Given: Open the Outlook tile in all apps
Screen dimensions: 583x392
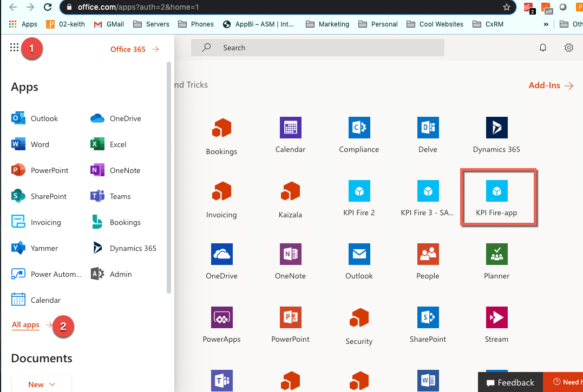Looking at the screenshot, I should [359, 262].
